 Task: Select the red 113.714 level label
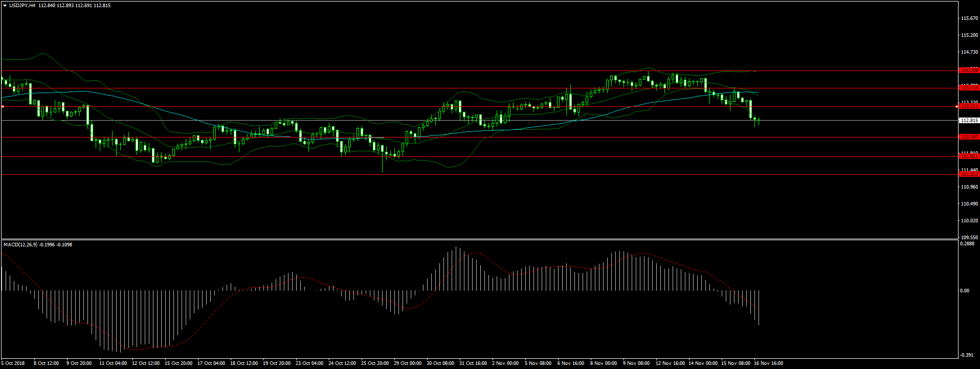(x=969, y=87)
